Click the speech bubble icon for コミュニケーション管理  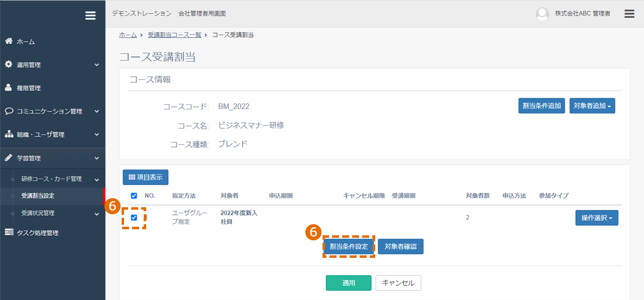9,111
